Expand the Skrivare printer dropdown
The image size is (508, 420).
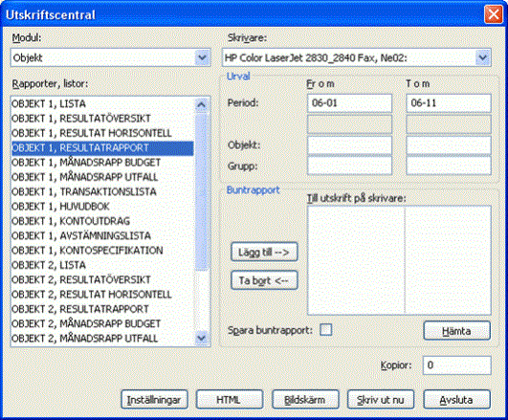tap(483, 57)
